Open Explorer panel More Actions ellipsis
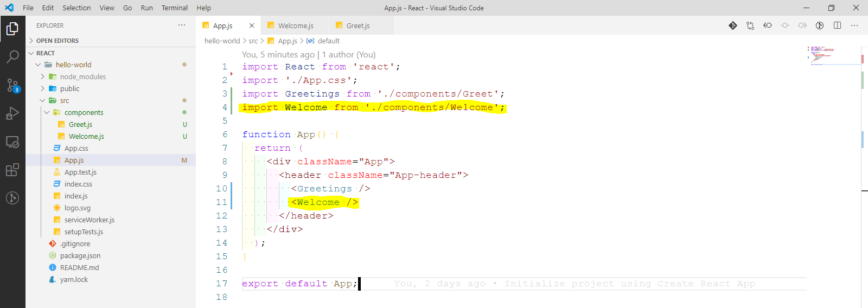Image resolution: width=868 pixels, height=308 pixels. pyautogui.click(x=182, y=25)
